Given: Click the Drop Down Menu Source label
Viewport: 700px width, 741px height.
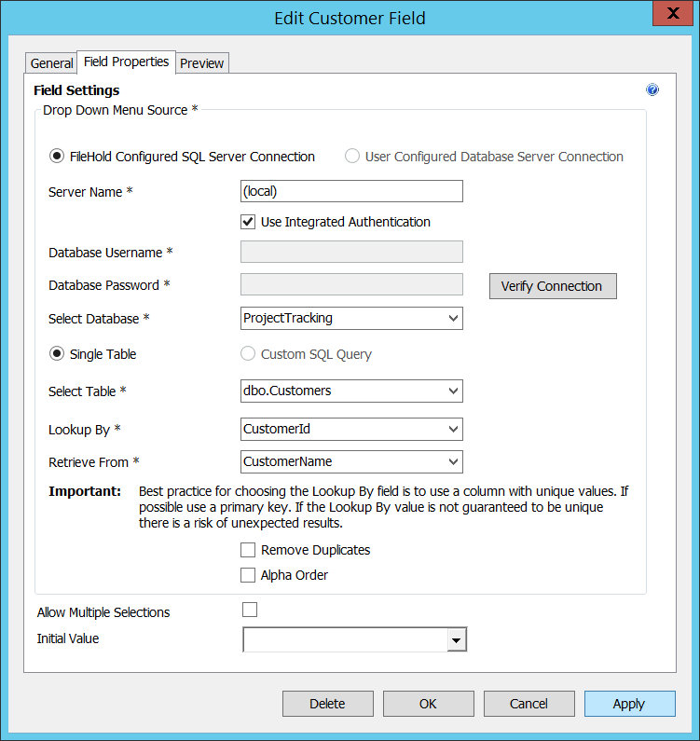Looking at the screenshot, I should (x=120, y=110).
